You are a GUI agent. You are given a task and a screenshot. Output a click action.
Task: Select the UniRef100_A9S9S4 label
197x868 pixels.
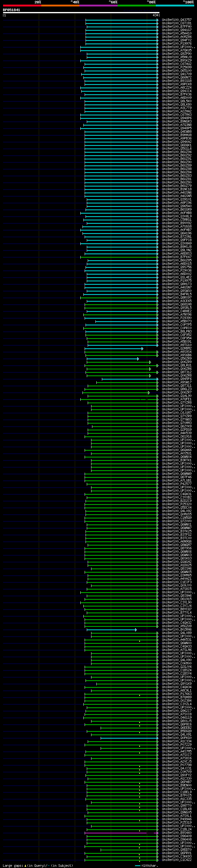(x=176, y=352)
